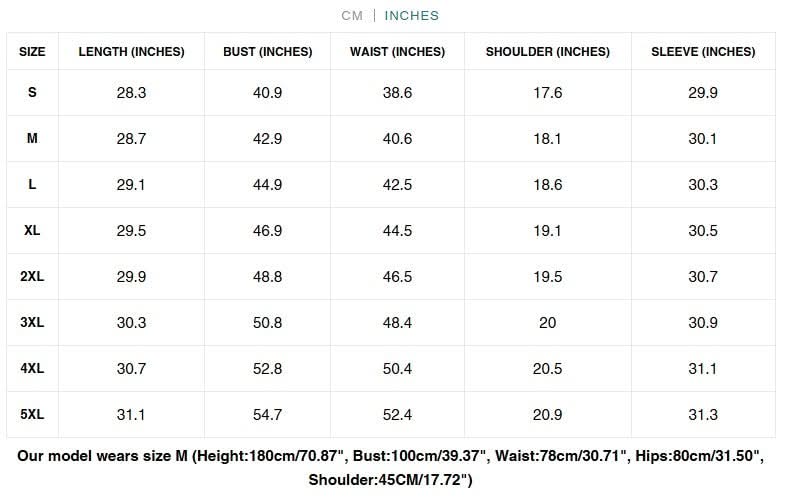Click the SLEEVE (INCHES) column header
785x504 pixels.
pos(703,52)
